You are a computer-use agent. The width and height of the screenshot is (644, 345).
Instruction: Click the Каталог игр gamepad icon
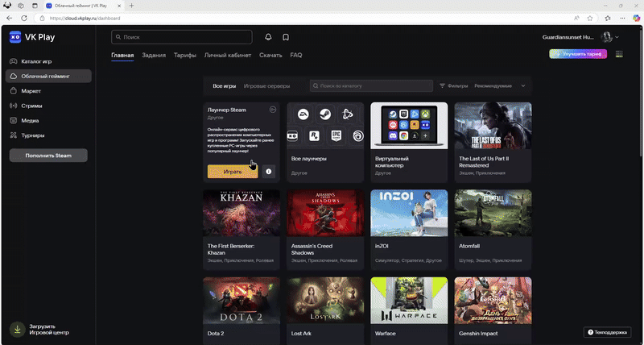(x=14, y=61)
